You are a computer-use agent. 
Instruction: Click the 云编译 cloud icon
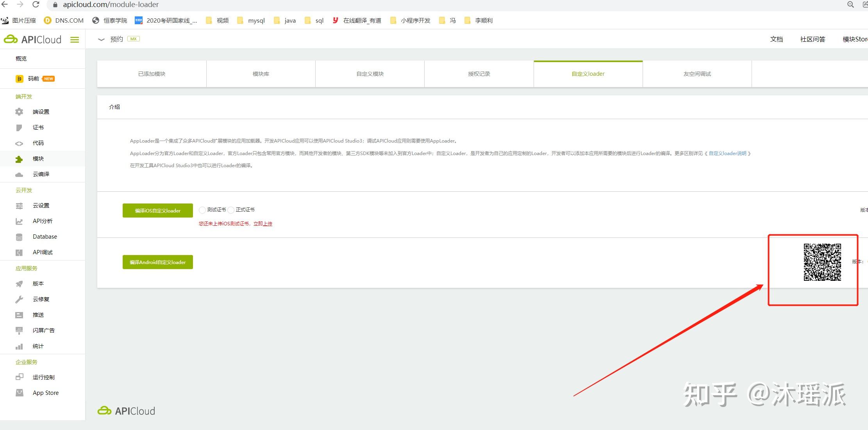pos(19,175)
